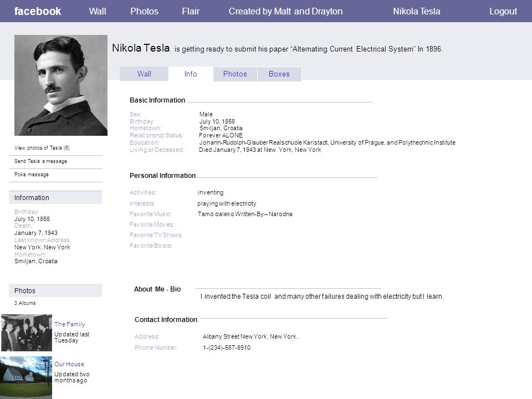The width and height of the screenshot is (532, 399).
Task: Open the Boxes profile tab
Action: point(279,74)
